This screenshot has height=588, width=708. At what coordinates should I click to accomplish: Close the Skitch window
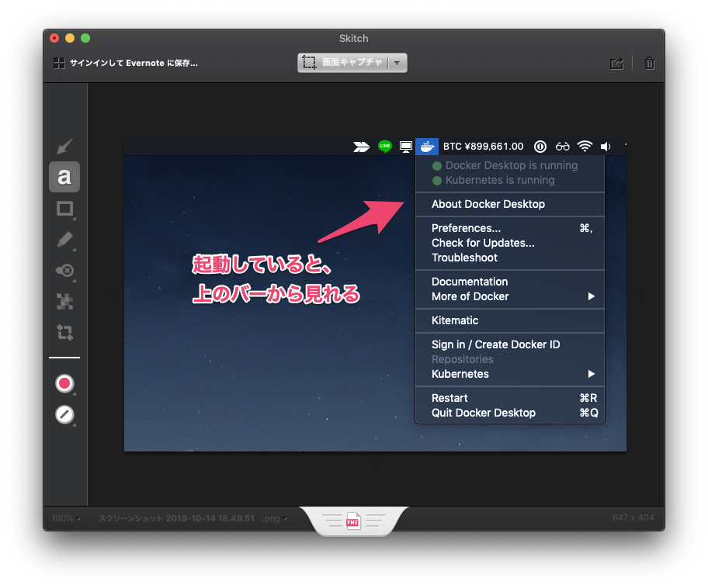point(54,38)
